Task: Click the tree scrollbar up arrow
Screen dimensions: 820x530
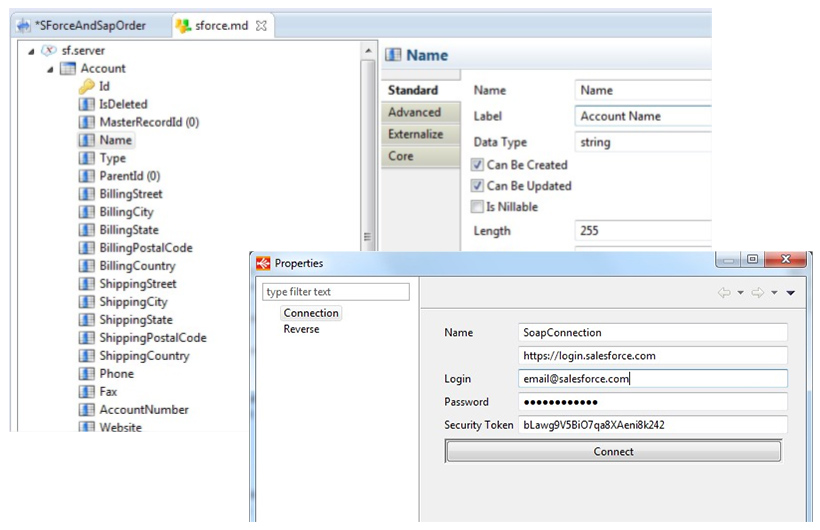Action: click(x=368, y=51)
